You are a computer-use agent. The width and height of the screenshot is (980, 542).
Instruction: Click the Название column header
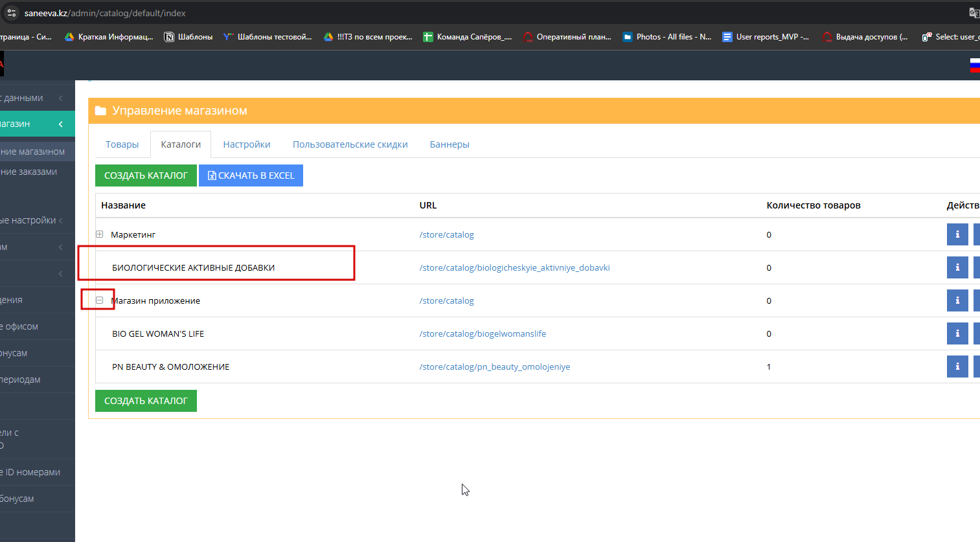pyautogui.click(x=123, y=205)
